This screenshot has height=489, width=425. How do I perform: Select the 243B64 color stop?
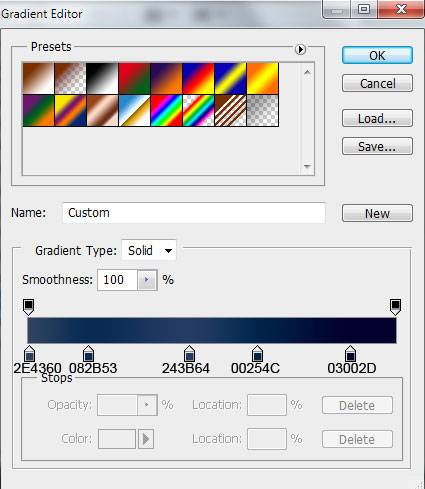pos(189,354)
